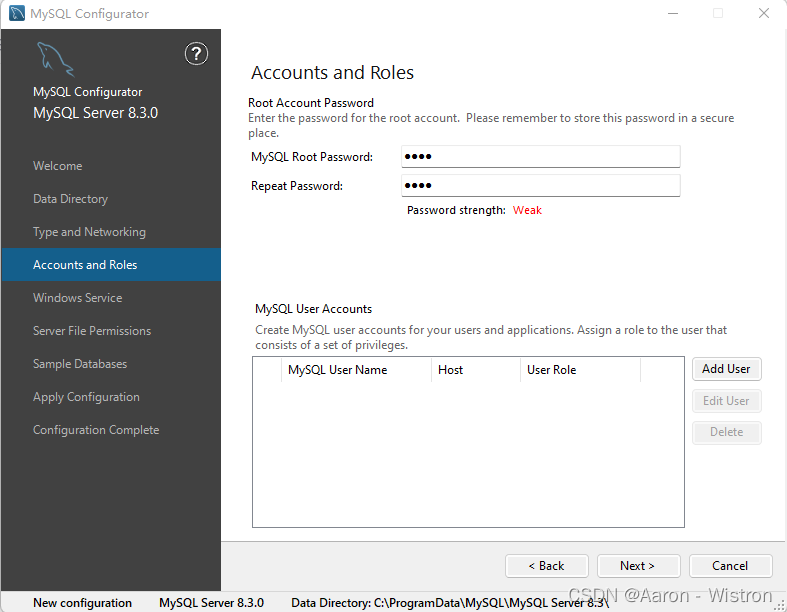Click the MySQL dolphin logo
This screenshot has height=612, width=787.
[x=55, y=59]
